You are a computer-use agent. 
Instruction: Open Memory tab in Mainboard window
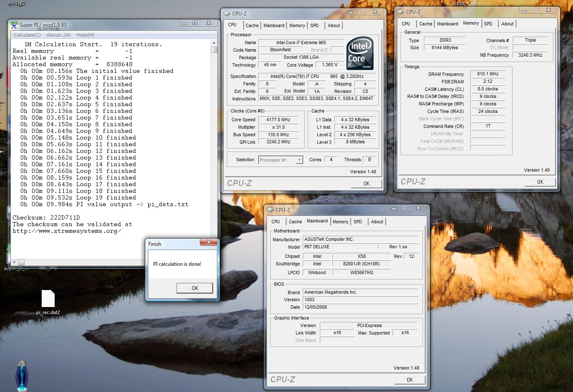tap(341, 222)
